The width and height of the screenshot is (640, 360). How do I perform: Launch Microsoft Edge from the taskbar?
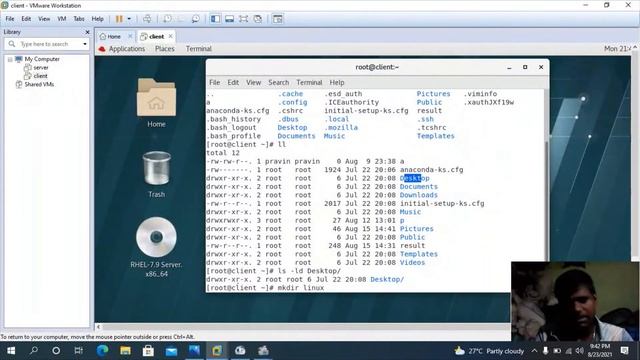[x=102, y=351]
